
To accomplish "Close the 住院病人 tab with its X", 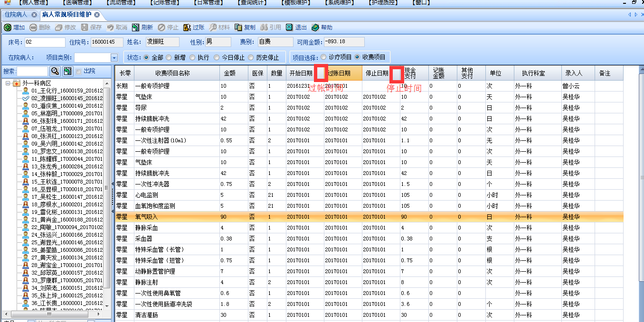I will [x=34, y=15].
